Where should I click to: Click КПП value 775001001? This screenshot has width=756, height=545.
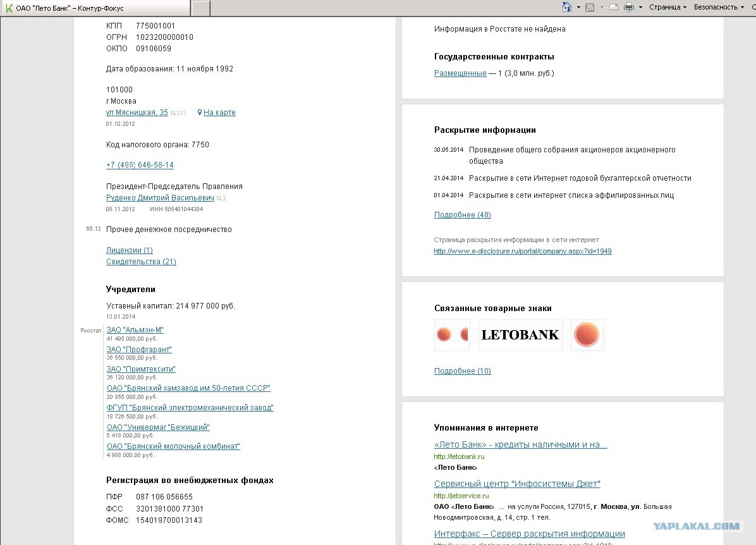tap(155, 25)
